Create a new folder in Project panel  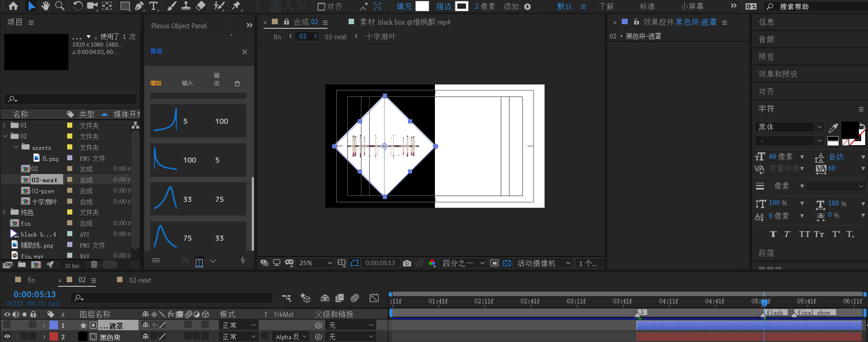[x=22, y=264]
